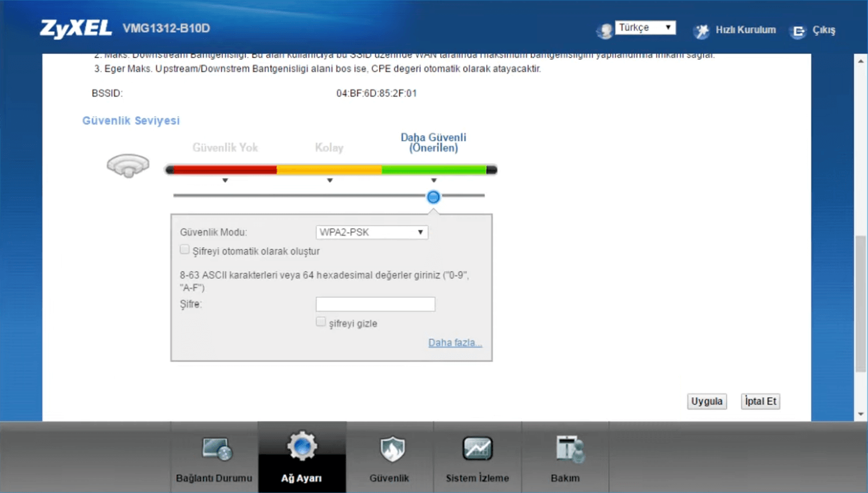Open the Güvenlik shield icon

click(x=392, y=449)
